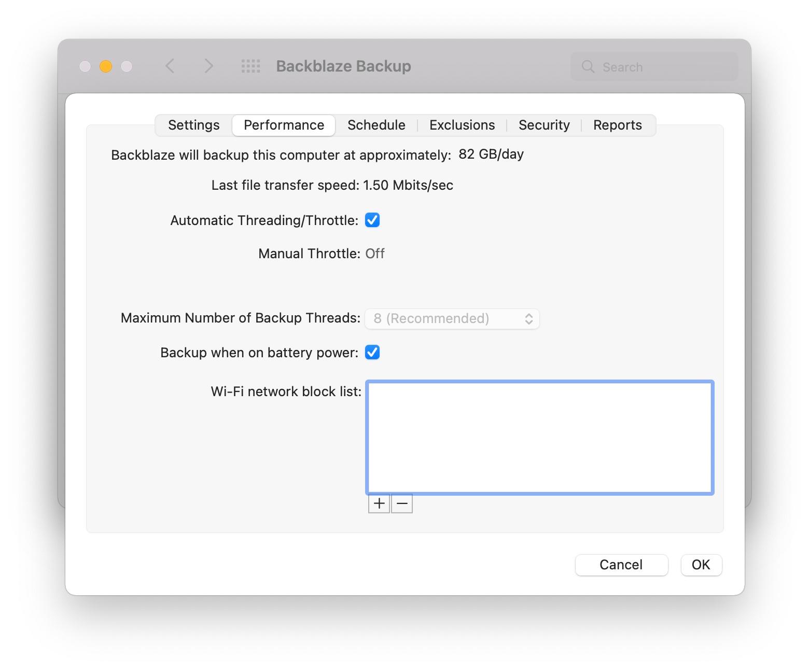The width and height of the screenshot is (809, 672).
Task: Click the Search field in toolbar
Action: (x=654, y=66)
